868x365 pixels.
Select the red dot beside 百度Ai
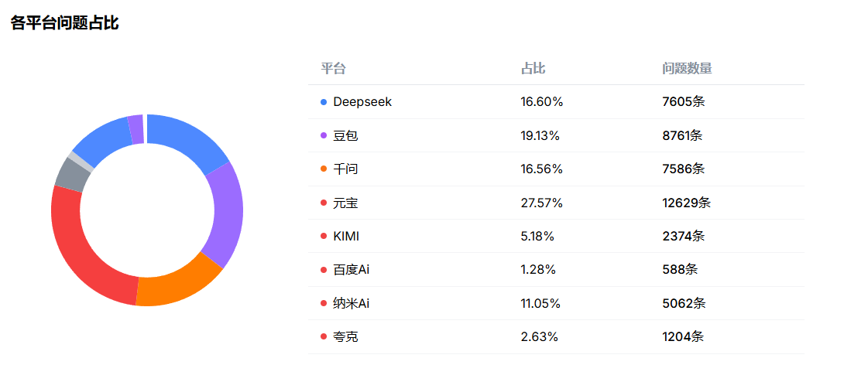[323, 270]
